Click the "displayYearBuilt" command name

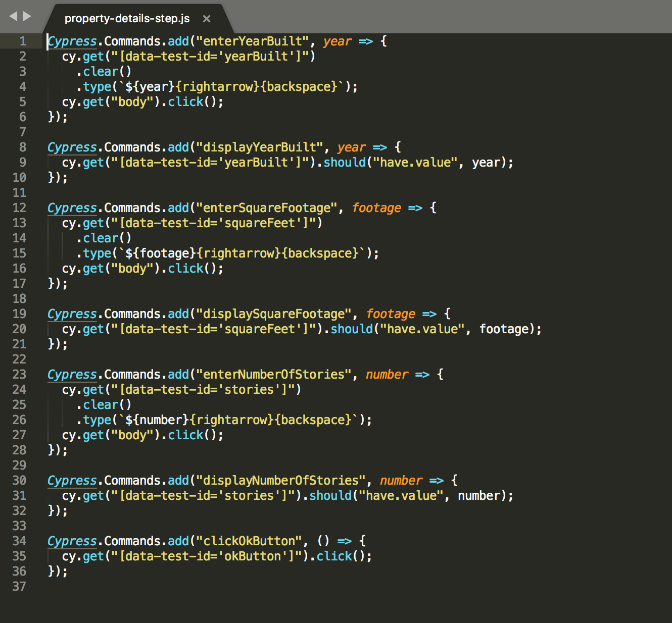pos(259,147)
